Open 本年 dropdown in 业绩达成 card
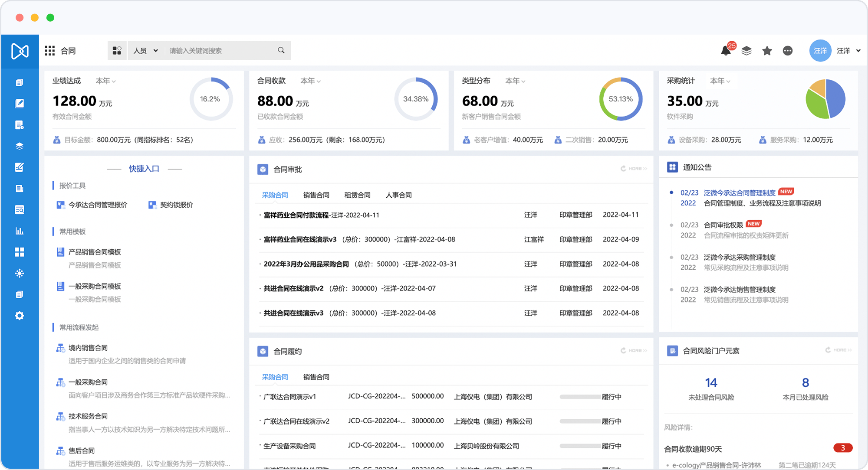The image size is (868, 470). click(105, 81)
